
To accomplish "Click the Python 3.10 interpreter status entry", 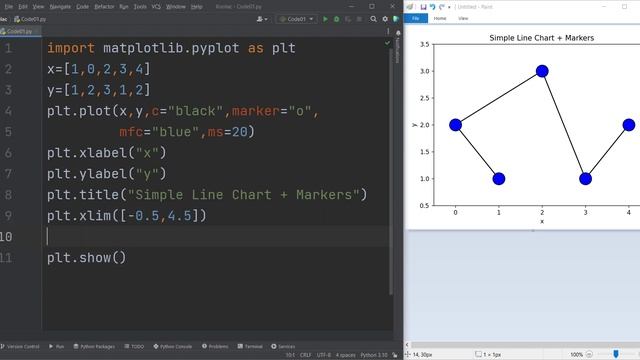I will (373, 355).
